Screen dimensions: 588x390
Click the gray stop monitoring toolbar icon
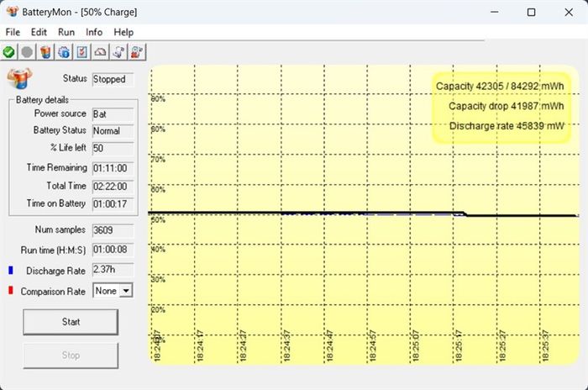tap(27, 52)
